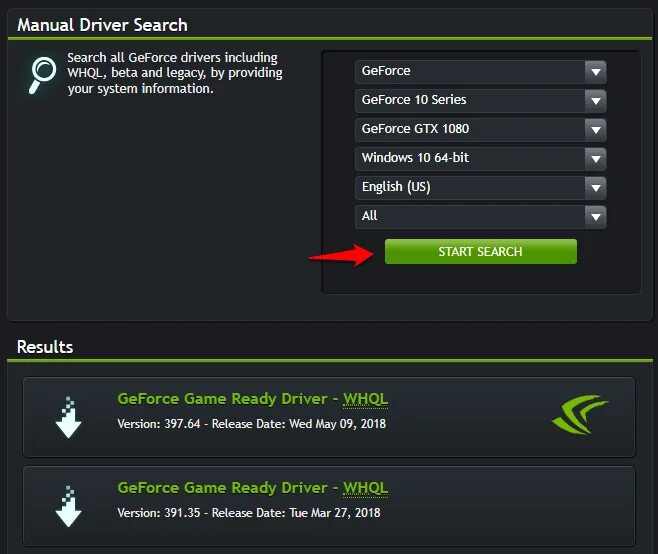Open dropdown arrow beside GeForce product type
658x554 pixels.
point(595,72)
